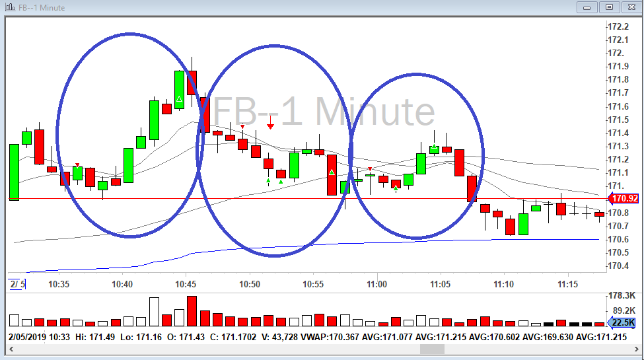Click the 11:00 time axis label
This screenshot has height=360, width=644.
(x=376, y=284)
